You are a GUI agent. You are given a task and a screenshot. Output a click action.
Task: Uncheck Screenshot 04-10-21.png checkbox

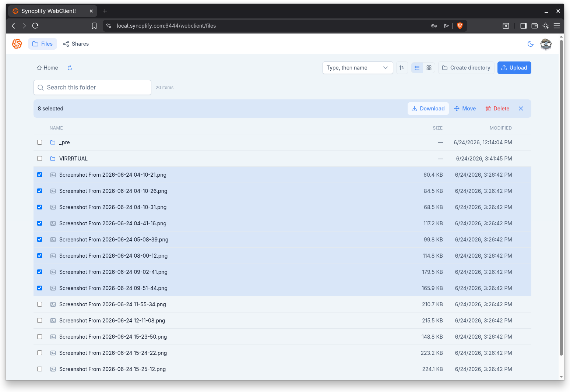[40, 175]
